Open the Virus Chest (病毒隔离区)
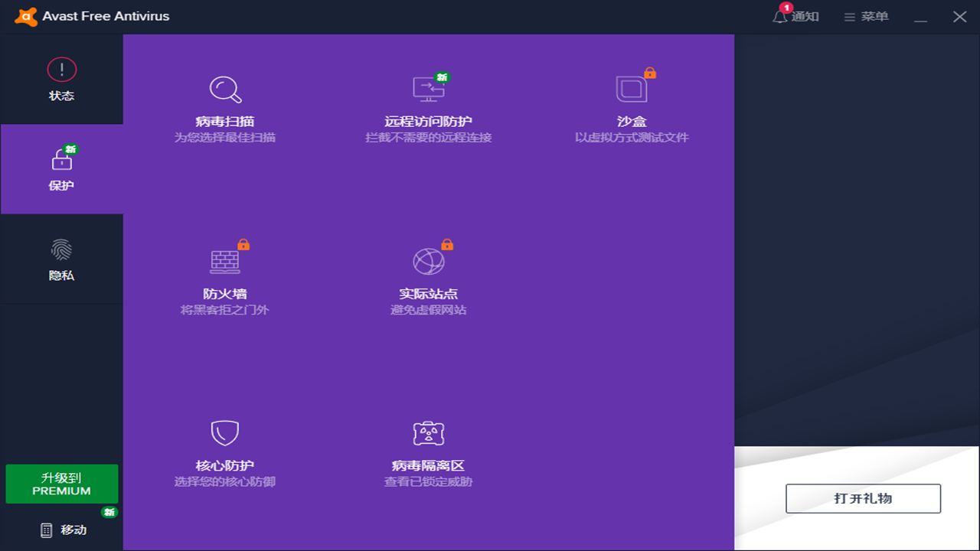 pyautogui.click(x=429, y=432)
